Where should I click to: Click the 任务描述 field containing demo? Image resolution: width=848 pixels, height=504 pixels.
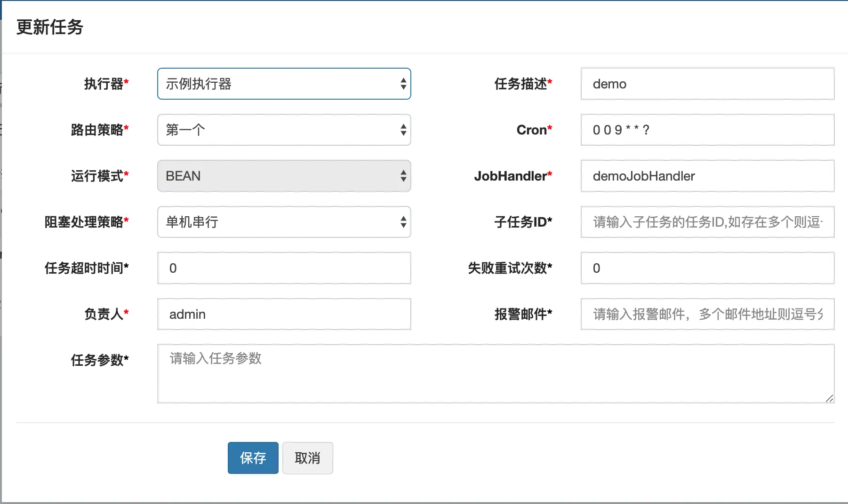(707, 84)
